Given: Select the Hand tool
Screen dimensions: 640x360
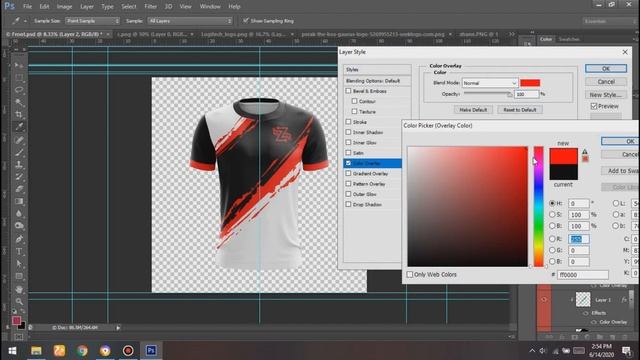Looking at the screenshot, I should click(x=19, y=289).
